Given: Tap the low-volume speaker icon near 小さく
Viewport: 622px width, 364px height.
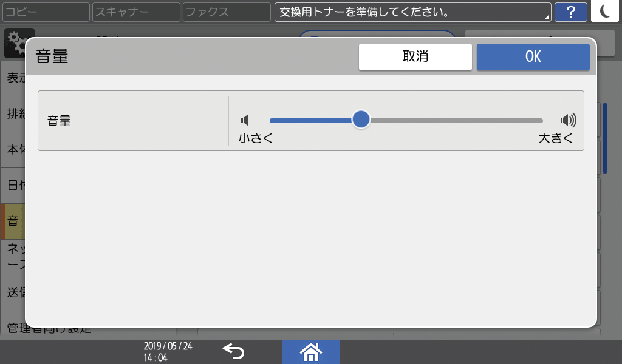Looking at the screenshot, I should [x=245, y=120].
